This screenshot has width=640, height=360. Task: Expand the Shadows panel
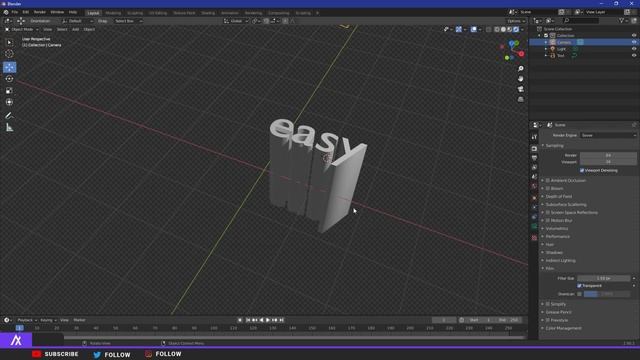[x=553, y=253]
